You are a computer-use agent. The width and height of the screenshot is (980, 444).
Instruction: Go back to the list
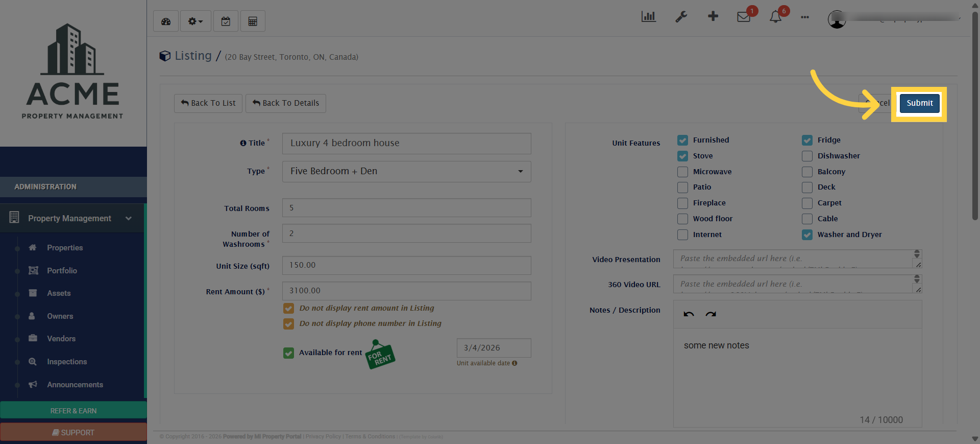click(x=208, y=103)
